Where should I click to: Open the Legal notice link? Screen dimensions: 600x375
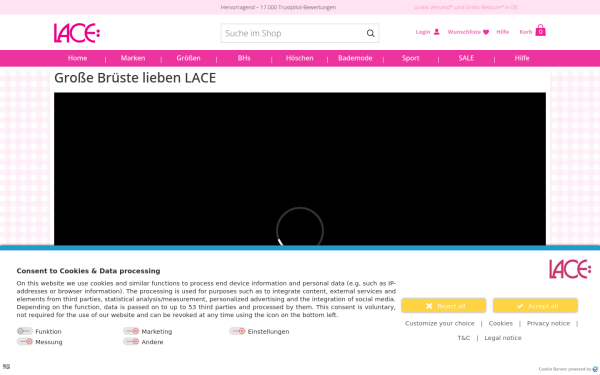click(x=503, y=338)
